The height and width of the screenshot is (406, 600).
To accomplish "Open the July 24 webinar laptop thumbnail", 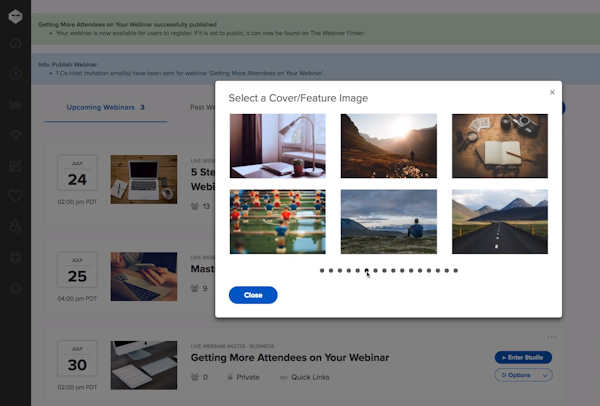I will (137, 180).
